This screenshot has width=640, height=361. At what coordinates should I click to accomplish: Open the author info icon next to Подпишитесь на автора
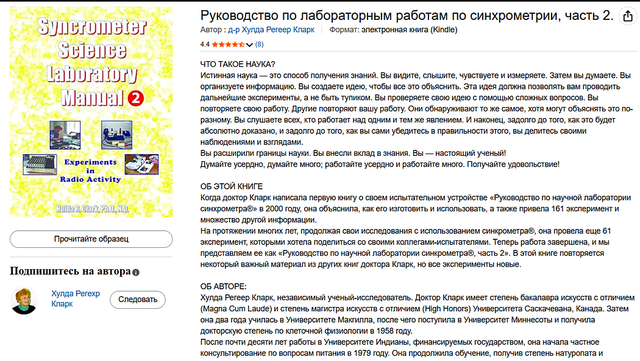point(136,272)
